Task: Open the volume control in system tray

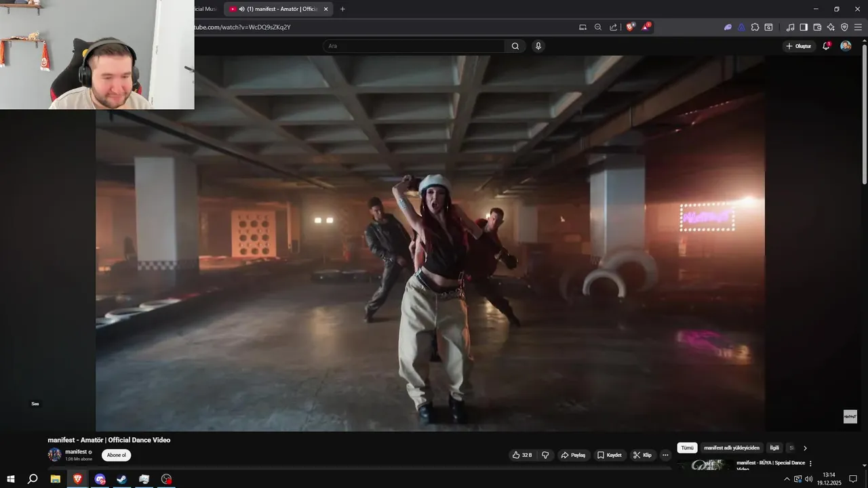Action: coord(809,479)
